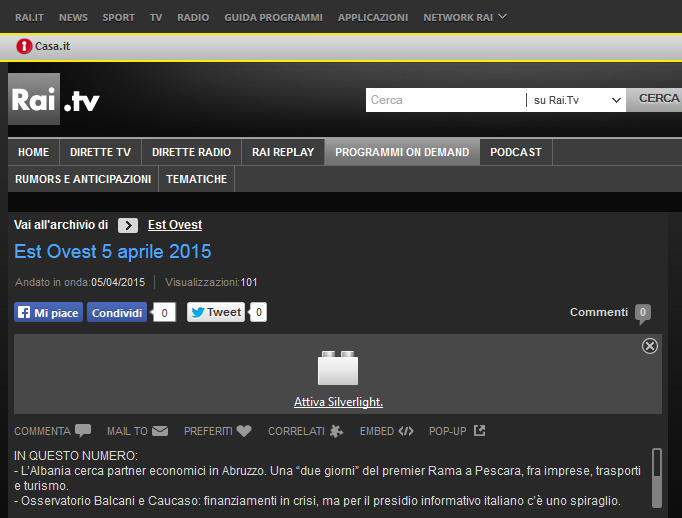
Task: Click Facebook Condividi button
Action: (117, 312)
